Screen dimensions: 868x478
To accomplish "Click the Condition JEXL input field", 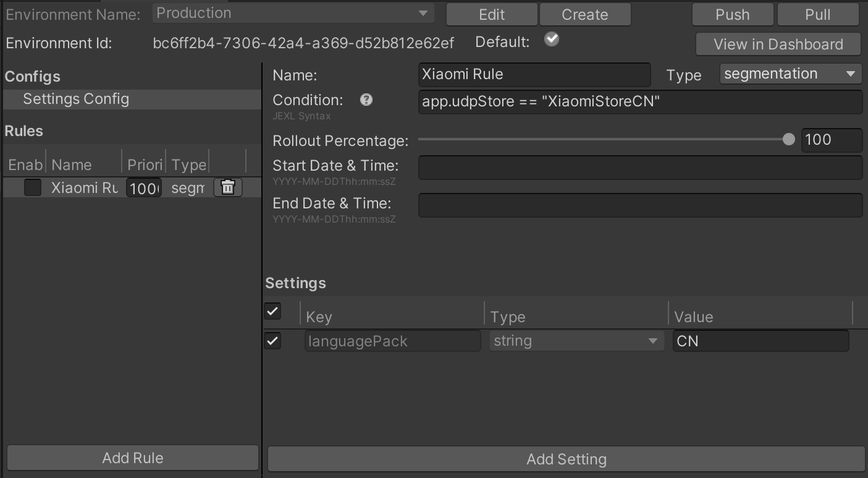I will [639, 102].
